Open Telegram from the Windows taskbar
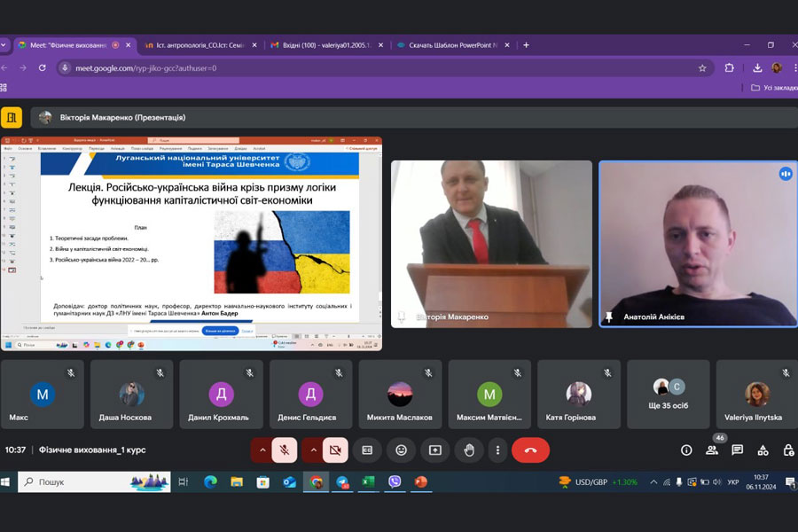Viewport: 798px width, 532px height. [x=341, y=482]
